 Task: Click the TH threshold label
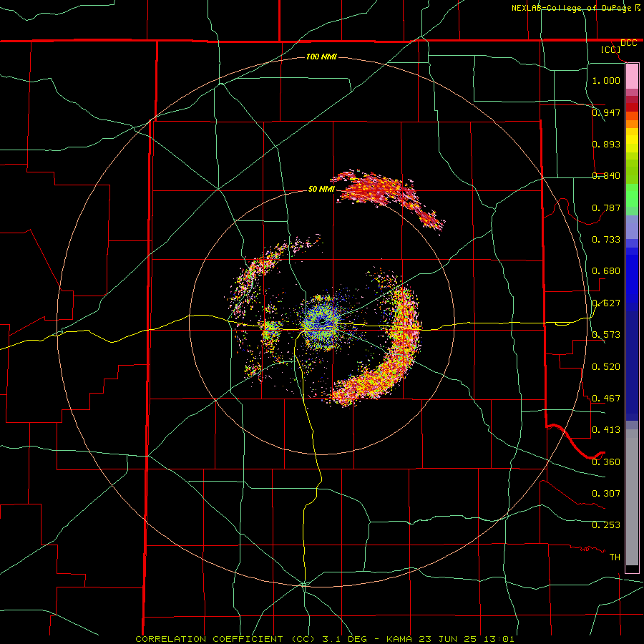click(x=615, y=557)
